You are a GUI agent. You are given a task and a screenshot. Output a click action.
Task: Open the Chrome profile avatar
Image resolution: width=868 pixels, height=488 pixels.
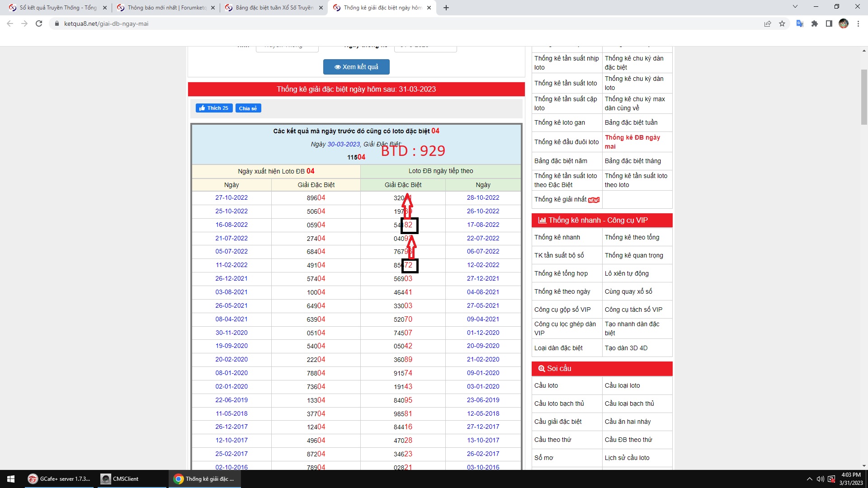click(844, 23)
